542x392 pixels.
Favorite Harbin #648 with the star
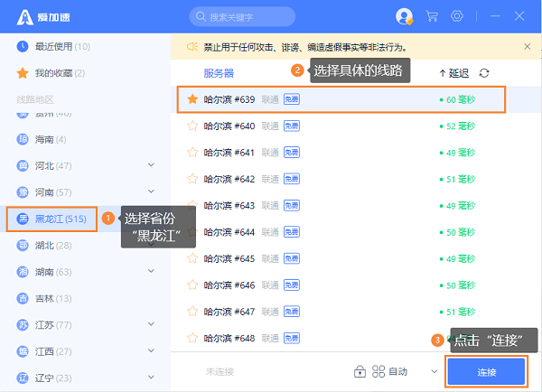tap(192, 338)
